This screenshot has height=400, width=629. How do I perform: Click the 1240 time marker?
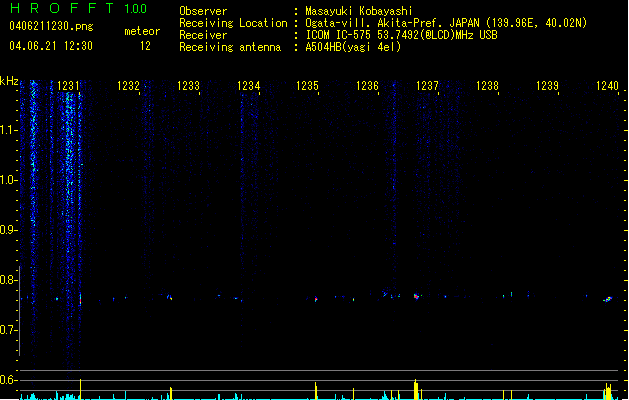[x=607, y=86]
